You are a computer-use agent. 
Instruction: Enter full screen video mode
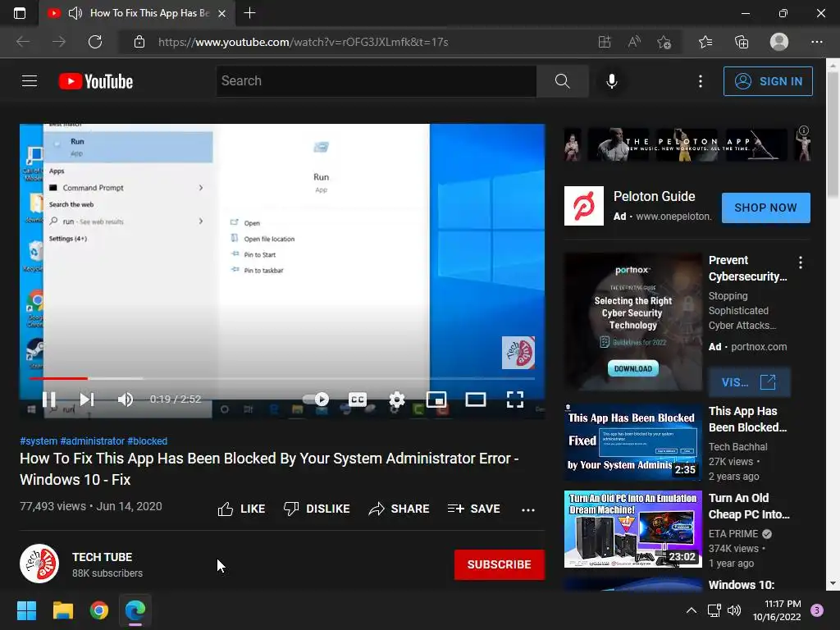[515, 399]
